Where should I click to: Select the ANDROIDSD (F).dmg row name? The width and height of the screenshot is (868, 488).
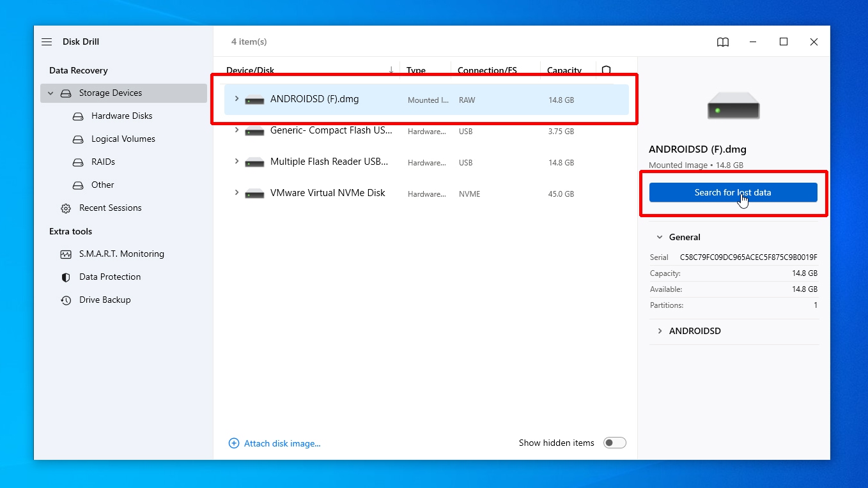coord(314,99)
